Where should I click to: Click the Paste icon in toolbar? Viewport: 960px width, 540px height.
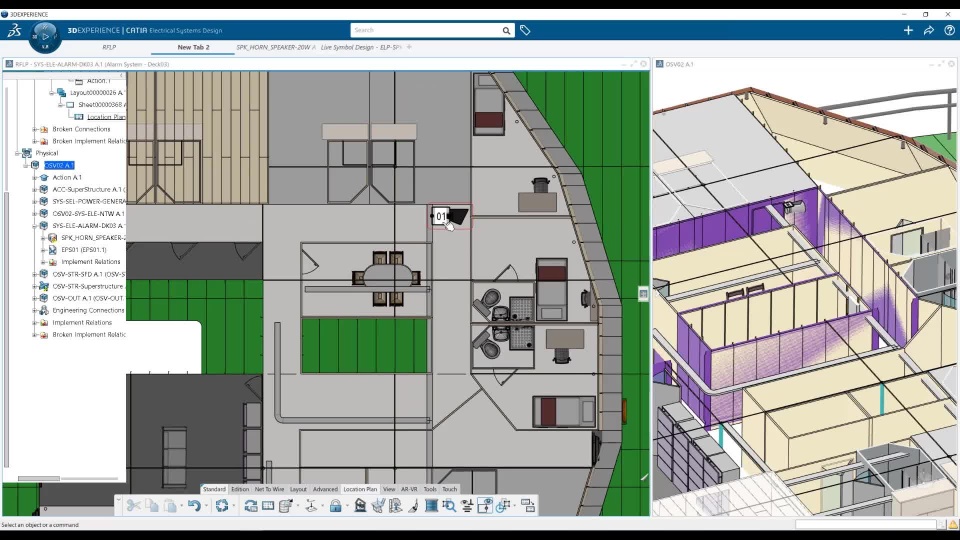point(170,506)
